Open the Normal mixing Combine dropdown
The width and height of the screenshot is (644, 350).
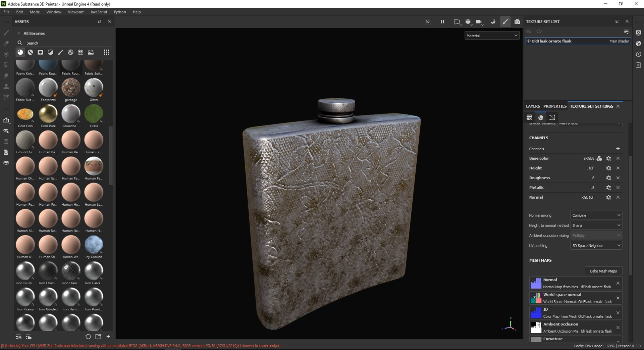pos(596,215)
